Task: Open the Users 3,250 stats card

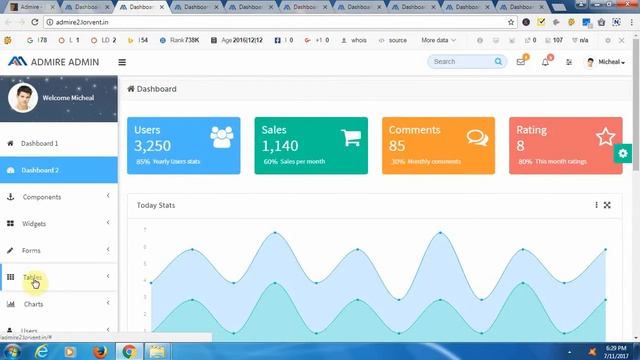Action: 184,146
